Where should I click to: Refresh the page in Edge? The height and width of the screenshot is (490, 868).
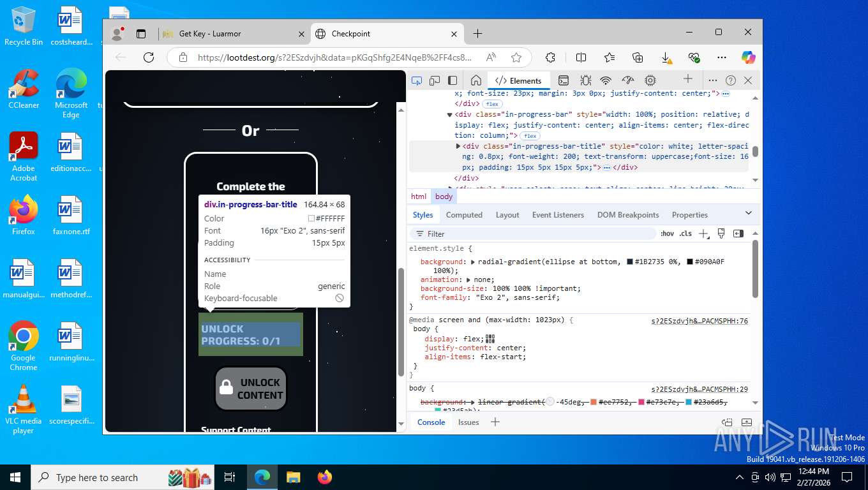point(149,57)
